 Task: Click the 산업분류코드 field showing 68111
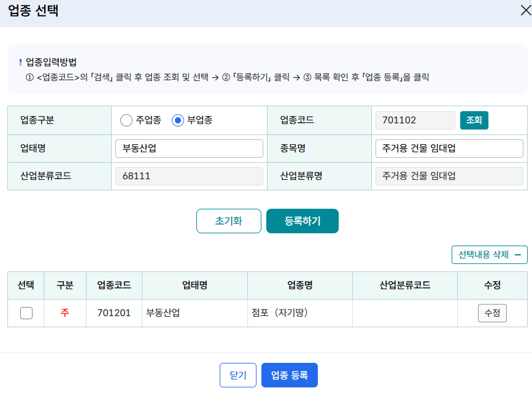(x=188, y=176)
